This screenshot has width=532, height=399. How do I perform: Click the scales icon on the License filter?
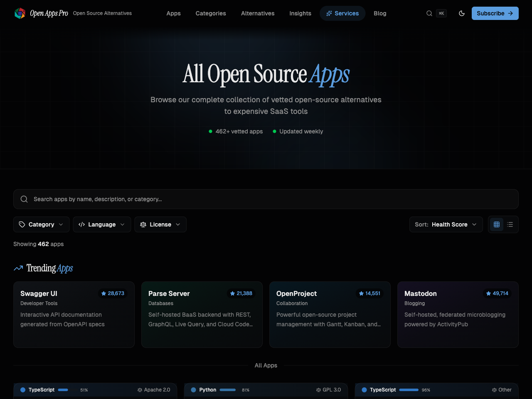point(143,224)
